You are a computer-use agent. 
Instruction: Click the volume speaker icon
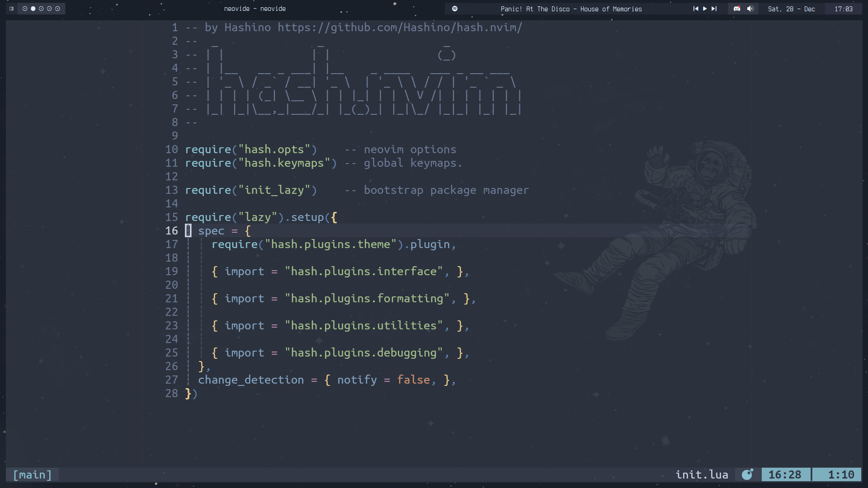(x=750, y=9)
